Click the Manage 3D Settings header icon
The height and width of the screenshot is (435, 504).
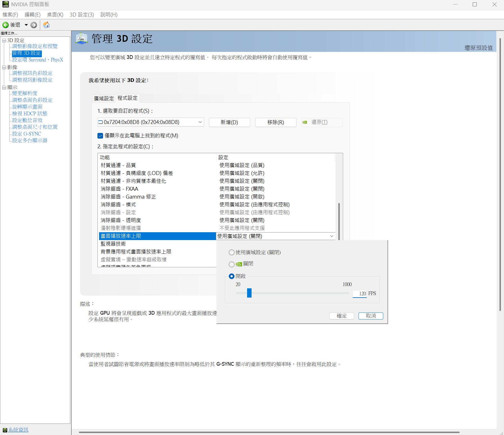coord(82,38)
